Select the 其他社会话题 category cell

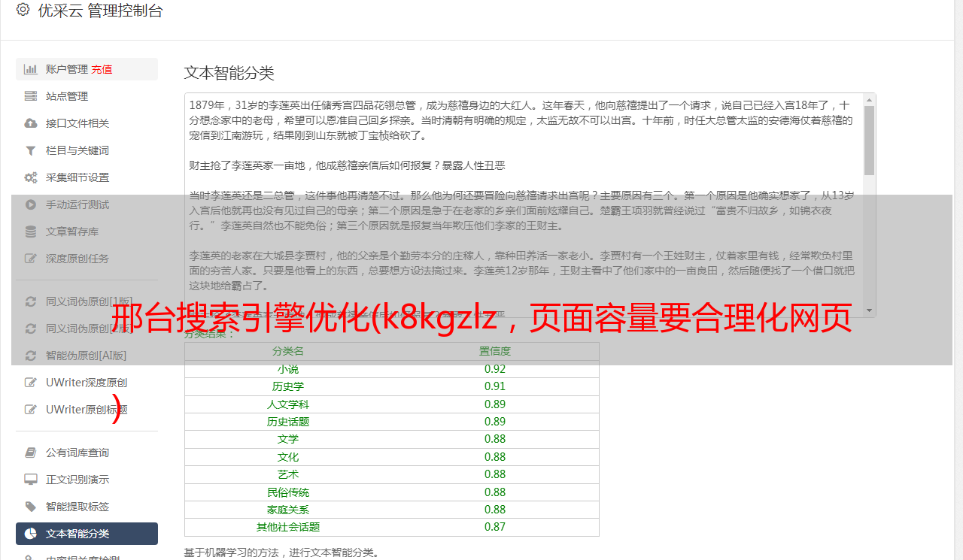click(288, 527)
